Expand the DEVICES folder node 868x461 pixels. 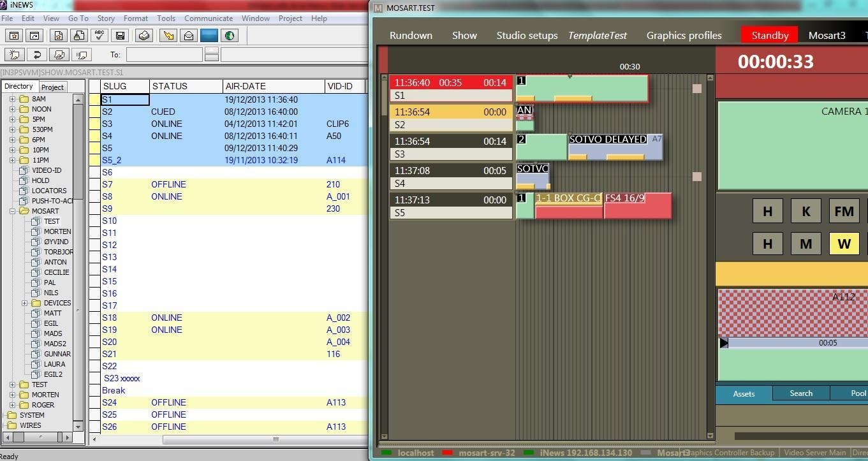[25, 303]
